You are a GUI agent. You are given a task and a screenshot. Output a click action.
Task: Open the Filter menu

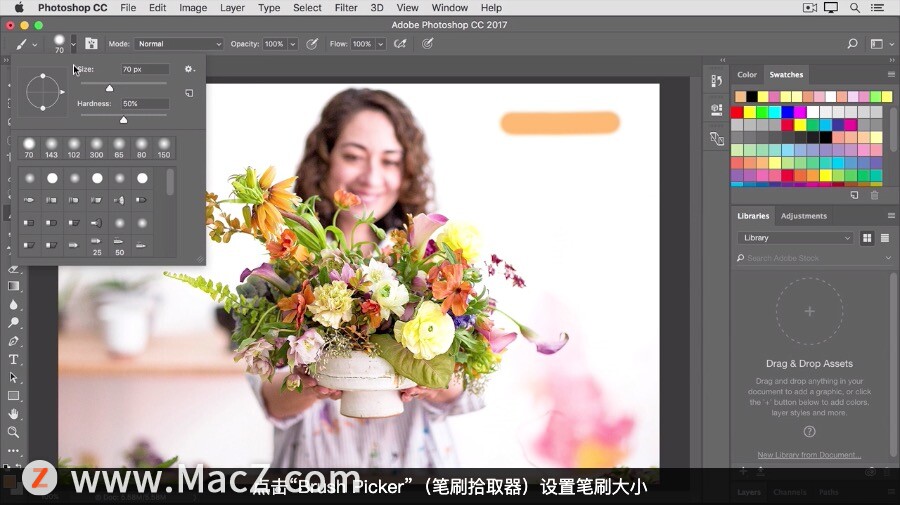point(346,8)
